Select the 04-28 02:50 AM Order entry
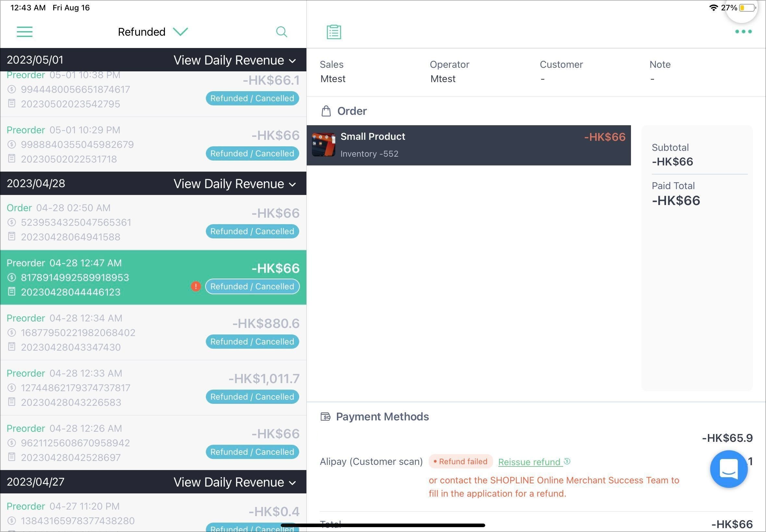The image size is (766, 532). tap(153, 223)
